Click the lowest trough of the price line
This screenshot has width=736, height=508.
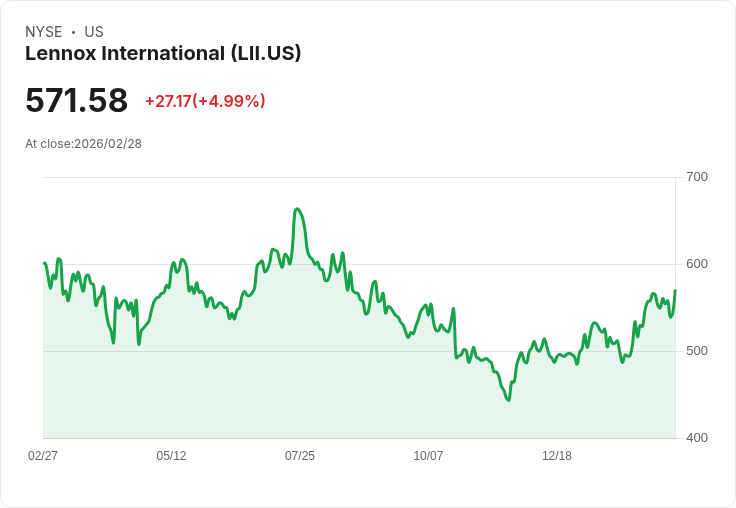(508, 400)
